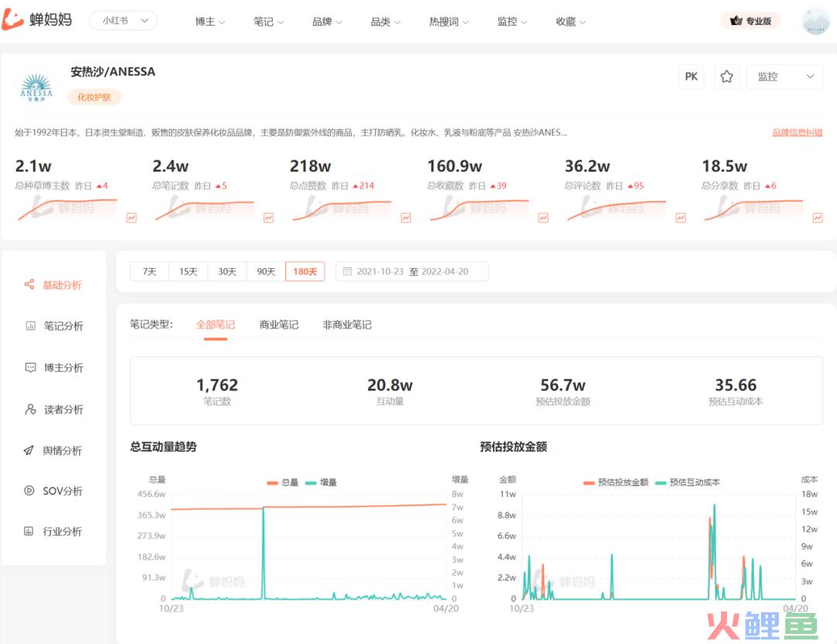The image size is (837, 644).
Task: Select the 15天 time range
Action: click(x=188, y=271)
